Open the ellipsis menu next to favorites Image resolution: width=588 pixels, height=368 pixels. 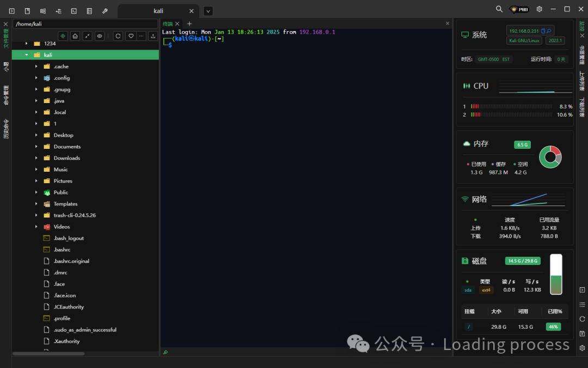141,36
